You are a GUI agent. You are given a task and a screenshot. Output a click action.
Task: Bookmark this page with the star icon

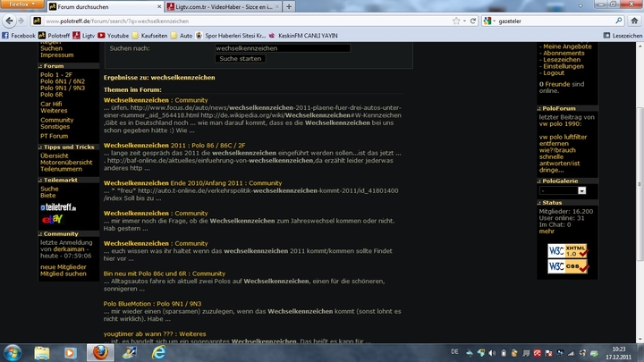pyautogui.click(x=456, y=21)
